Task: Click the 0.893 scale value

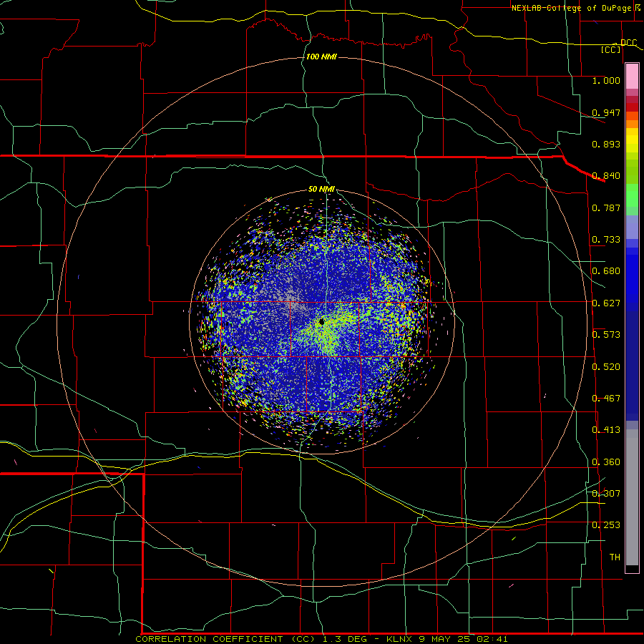Action: tap(606, 144)
